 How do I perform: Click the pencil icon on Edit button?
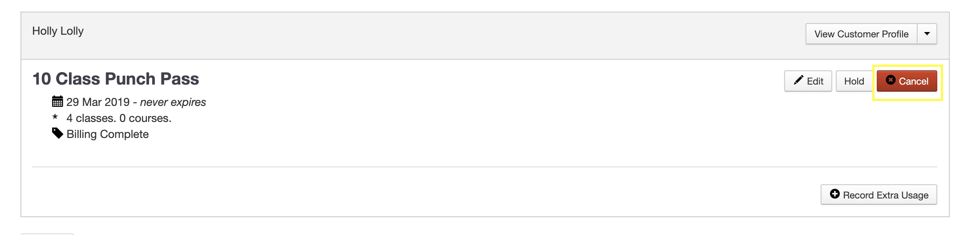[x=798, y=80]
